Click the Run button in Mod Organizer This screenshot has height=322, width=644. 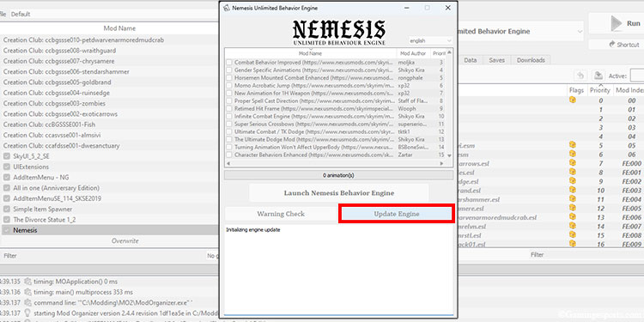point(617,23)
